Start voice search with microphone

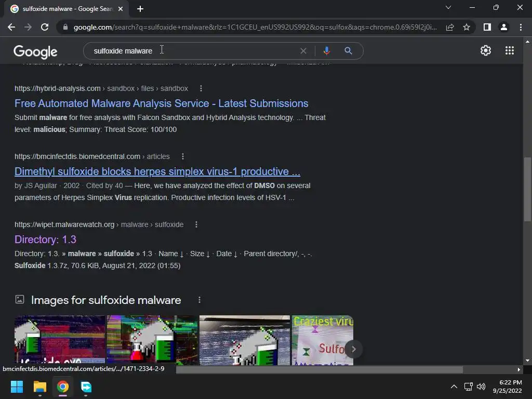point(326,51)
